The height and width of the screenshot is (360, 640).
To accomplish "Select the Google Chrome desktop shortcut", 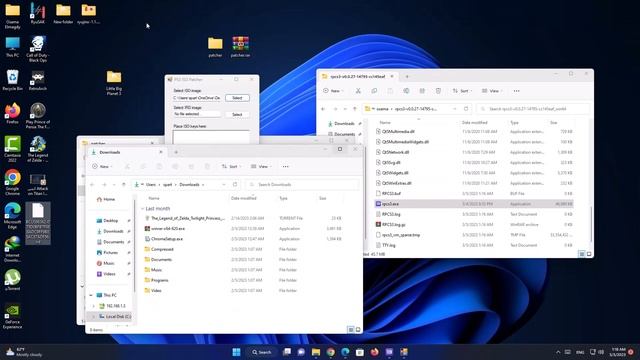I will [12, 183].
